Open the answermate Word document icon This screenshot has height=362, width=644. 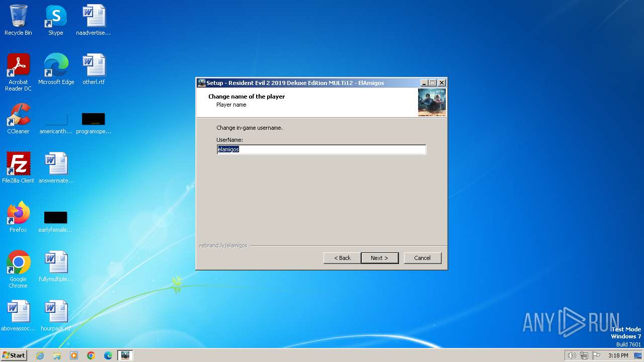[x=56, y=168]
